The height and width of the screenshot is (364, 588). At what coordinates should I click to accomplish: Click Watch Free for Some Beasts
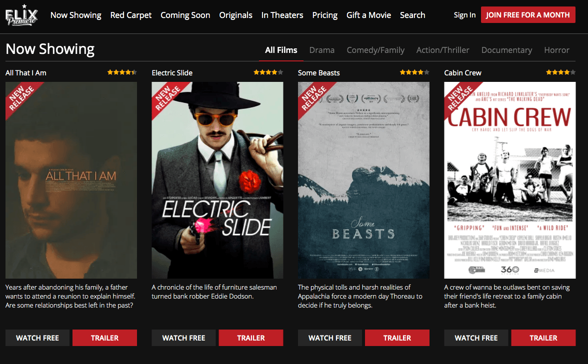click(x=330, y=338)
